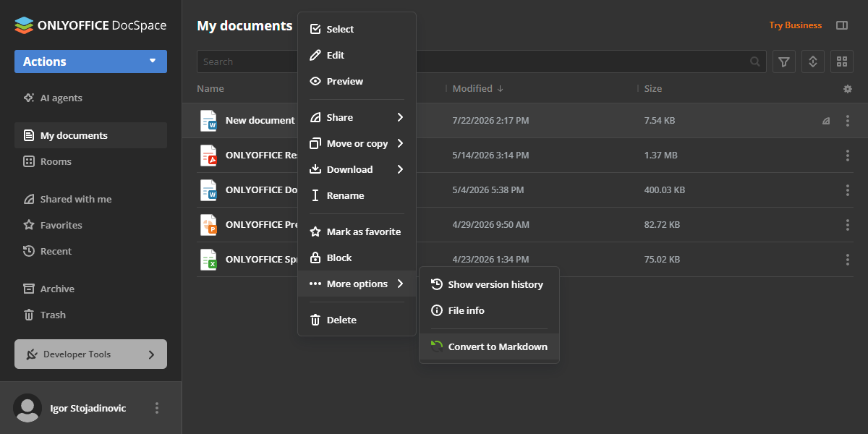The height and width of the screenshot is (434, 868).
Task: Expand the Share submenu
Action: [x=357, y=117]
